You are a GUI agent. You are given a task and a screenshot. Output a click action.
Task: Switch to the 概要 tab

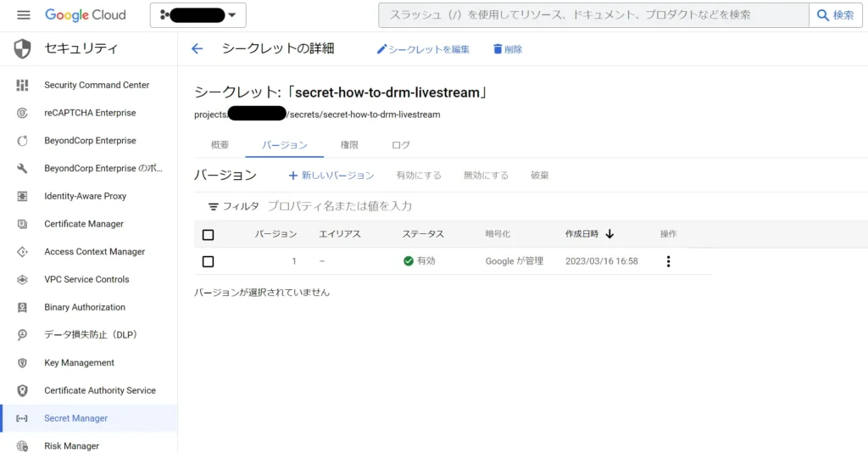point(220,144)
